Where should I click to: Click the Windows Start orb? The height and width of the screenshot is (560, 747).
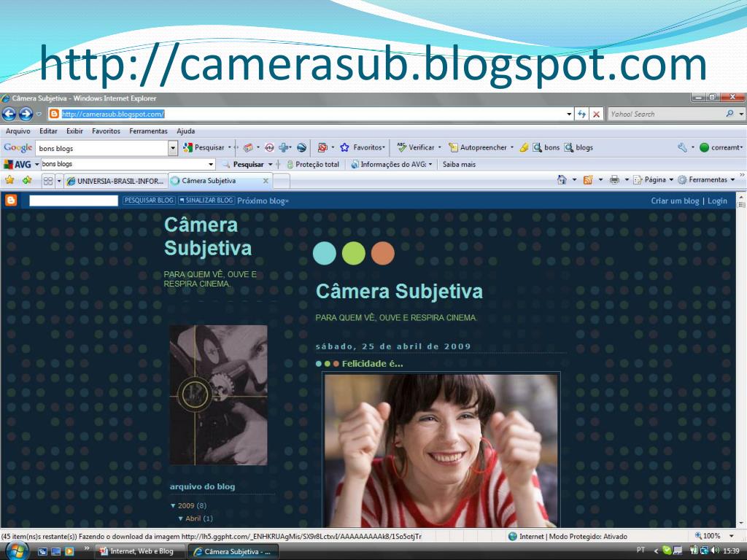coord(16,551)
